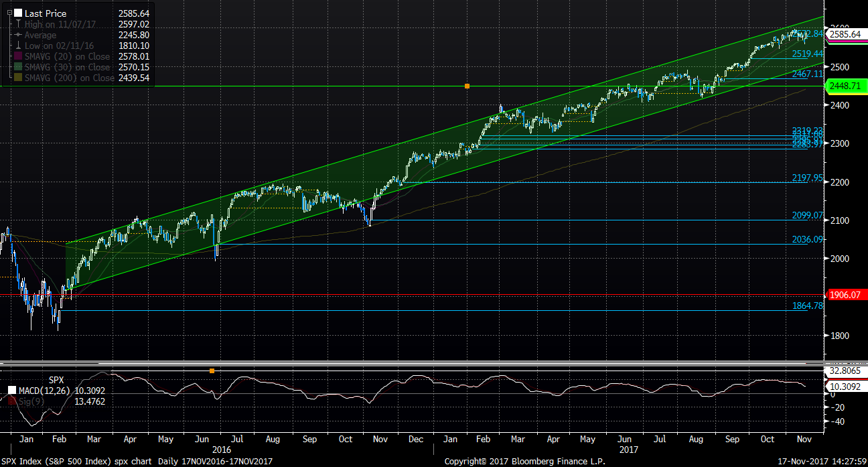Click the High marker icon in legend

pyautogui.click(x=18, y=24)
